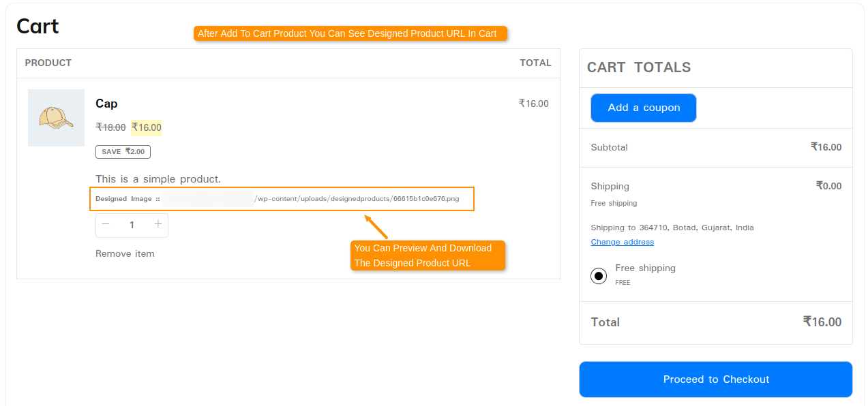Click the Change address link
Screen dimensions: 868x406
pos(622,242)
